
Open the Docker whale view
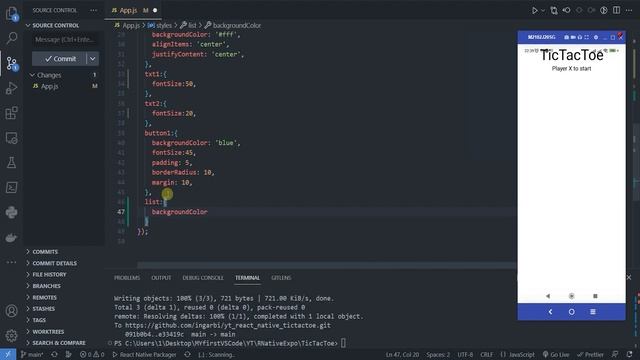coord(11,237)
